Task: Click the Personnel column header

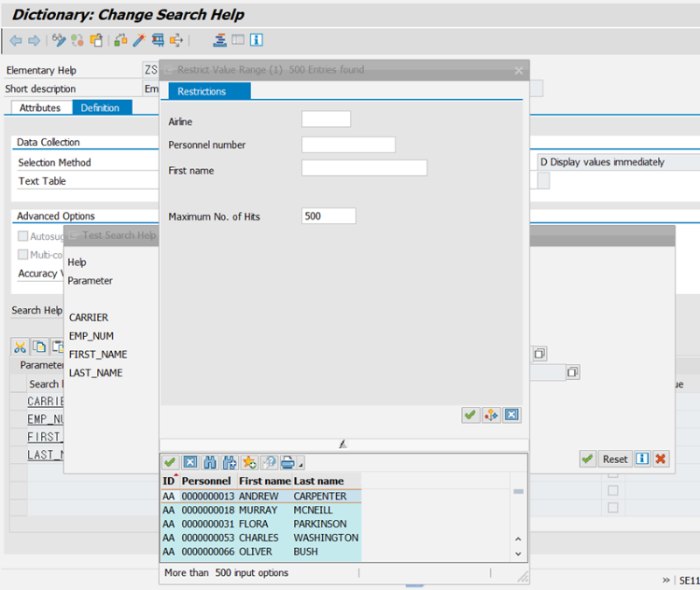Action: coord(206,481)
